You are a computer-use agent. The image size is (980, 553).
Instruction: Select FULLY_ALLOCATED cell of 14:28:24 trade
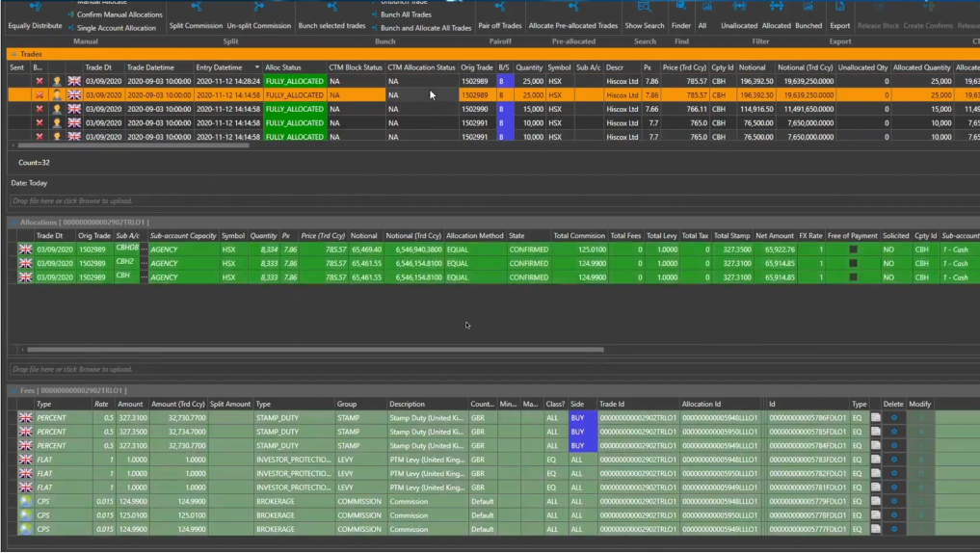[294, 81]
